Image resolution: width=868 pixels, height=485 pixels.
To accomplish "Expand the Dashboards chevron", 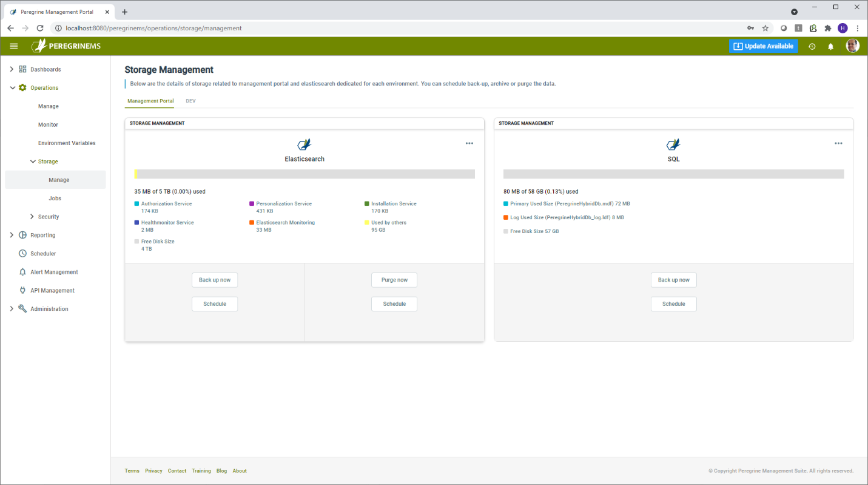I will pos(12,69).
